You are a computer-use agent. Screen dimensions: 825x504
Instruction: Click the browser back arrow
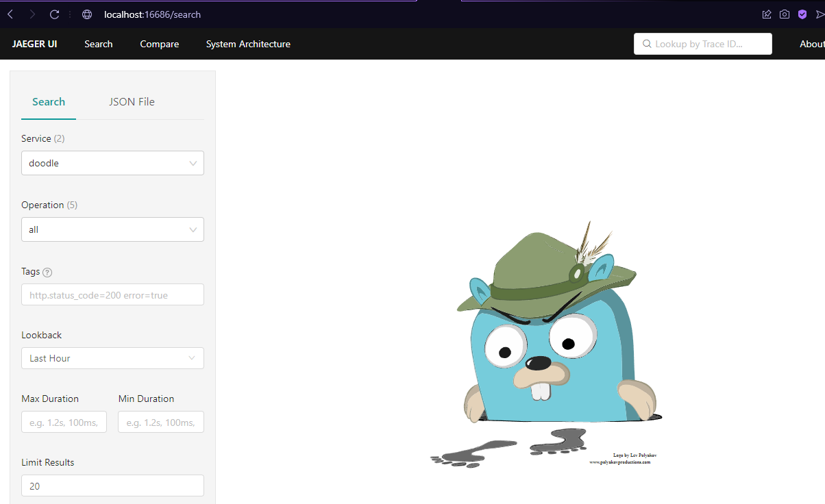coord(10,14)
